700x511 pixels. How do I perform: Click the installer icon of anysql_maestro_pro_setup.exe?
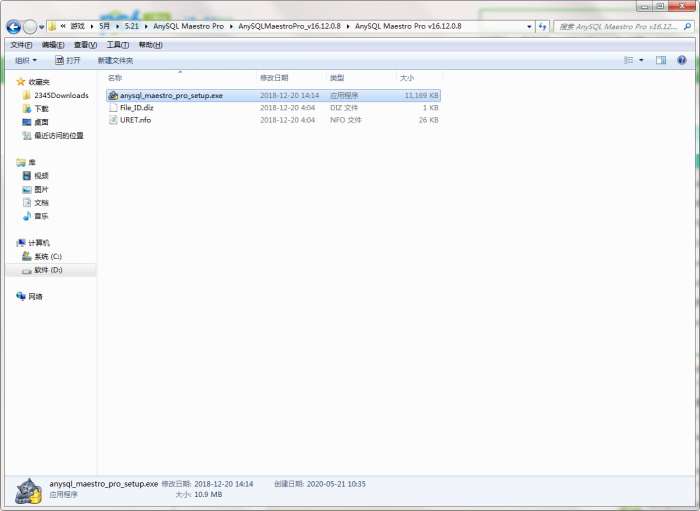point(113,96)
